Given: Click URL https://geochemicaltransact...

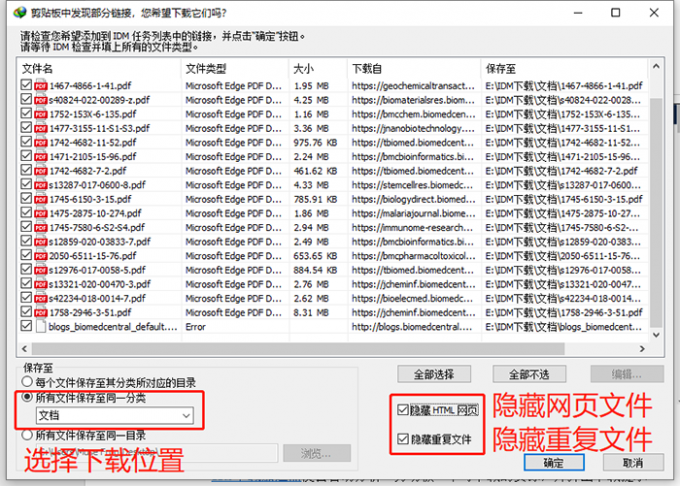Looking at the screenshot, I should coord(413,86).
